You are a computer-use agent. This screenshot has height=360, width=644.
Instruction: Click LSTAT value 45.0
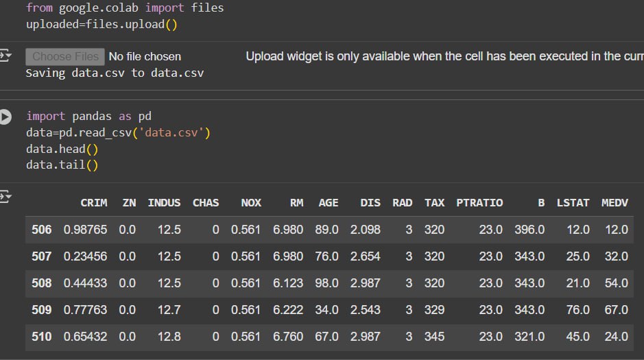pos(578,337)
